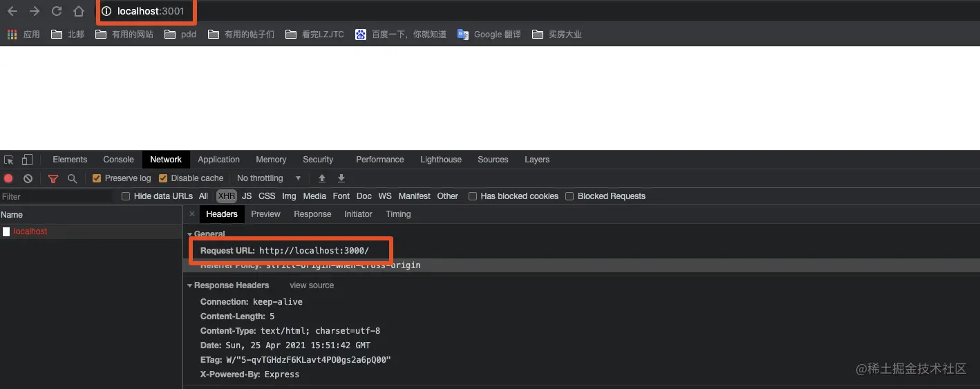This screenshot has width=980, height=389.
Task: Open the 百度一下，你就知道 bookmark
Action: tap(401, 34)
